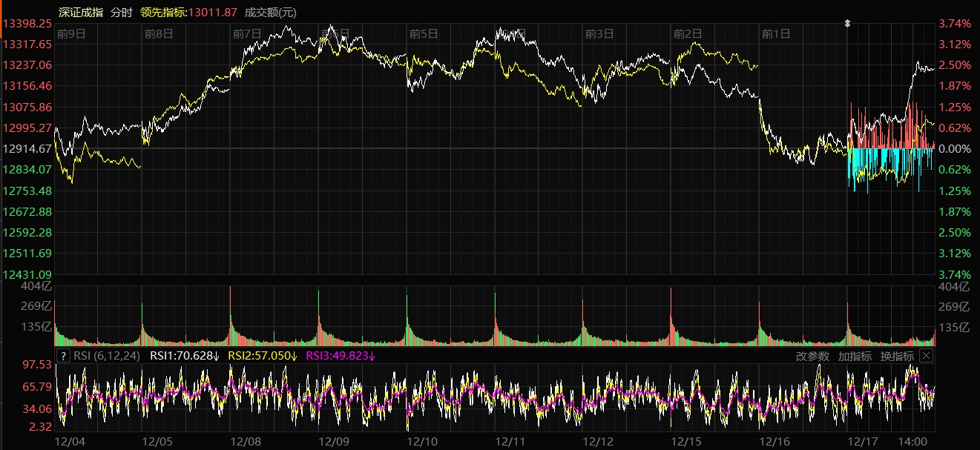The image size is (980, 450).
Task: Select the 前5日 day marker
Action: click(x=424, y=33)
